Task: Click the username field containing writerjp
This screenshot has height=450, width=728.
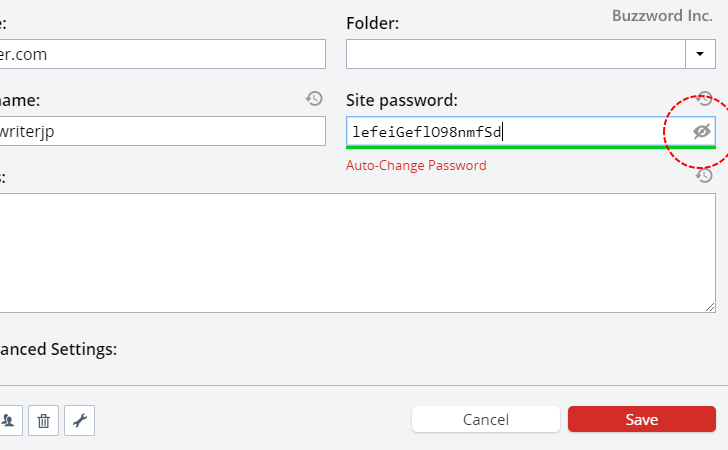Action: (x=162, y=131)
